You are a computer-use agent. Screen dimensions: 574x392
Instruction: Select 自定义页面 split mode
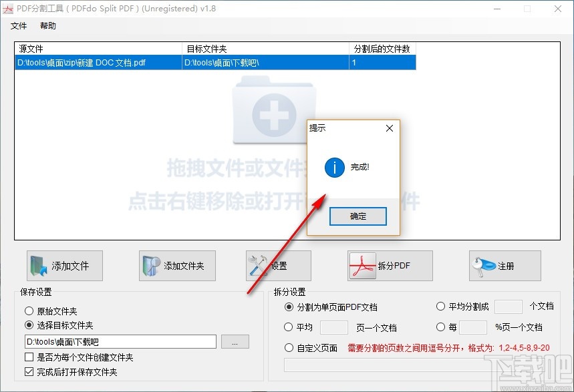click(289, 347)
